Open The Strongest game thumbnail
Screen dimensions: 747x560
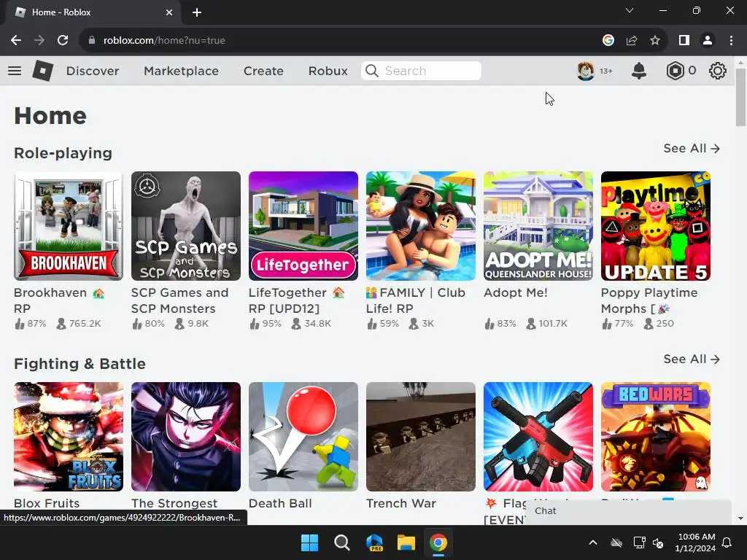(186, 437)
